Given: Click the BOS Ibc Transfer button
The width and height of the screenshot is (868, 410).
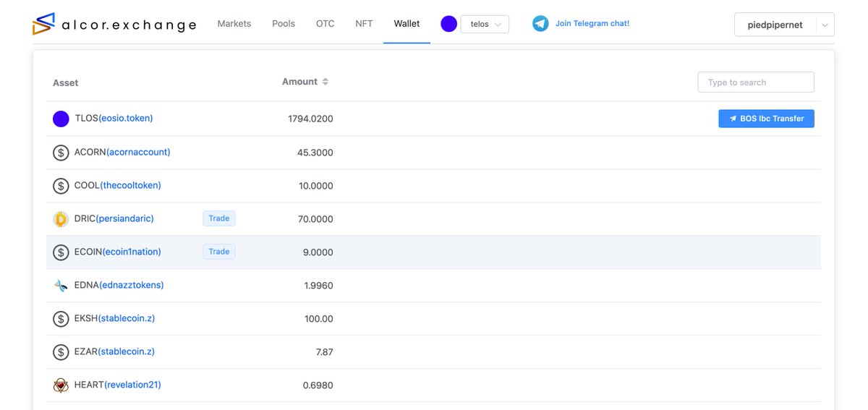Looking at the screenshot, I should coord(766,119).
